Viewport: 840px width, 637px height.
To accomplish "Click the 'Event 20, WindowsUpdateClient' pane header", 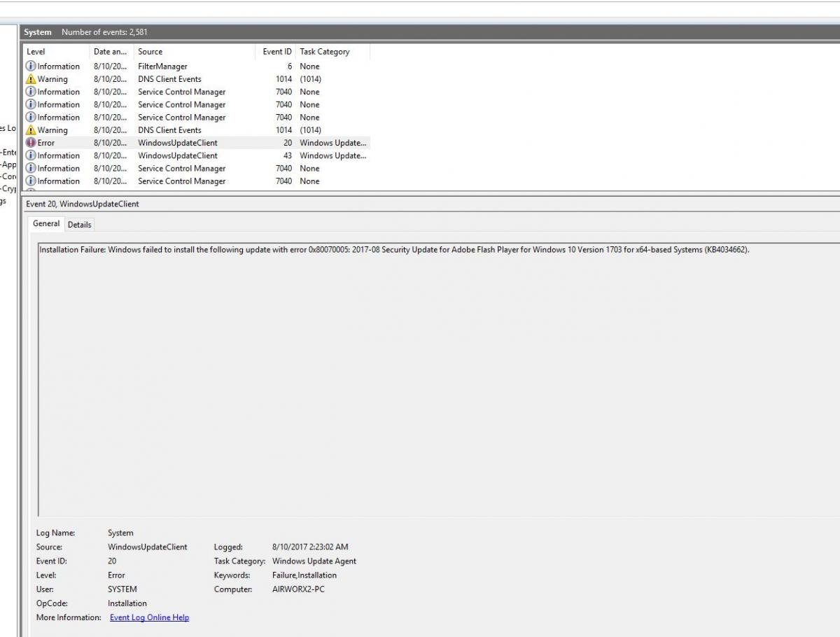I will pos(83,204).
